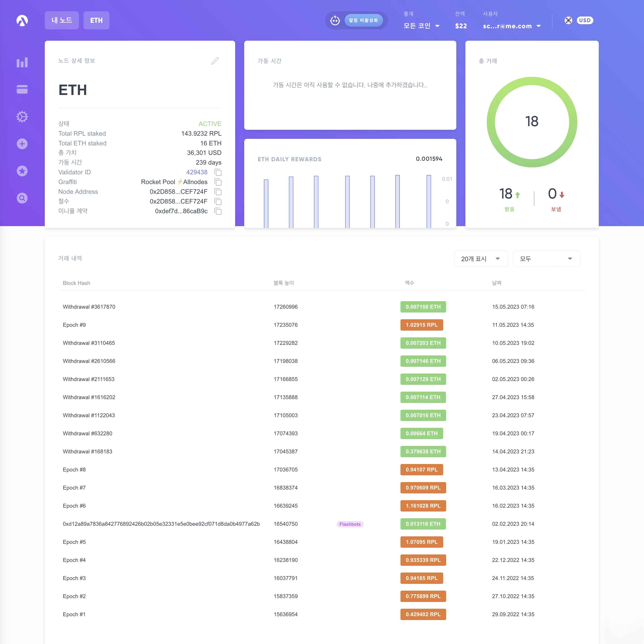Click the 날짜 column header
The width and height of the screenshot is (644, 644).
pos(497,283)
